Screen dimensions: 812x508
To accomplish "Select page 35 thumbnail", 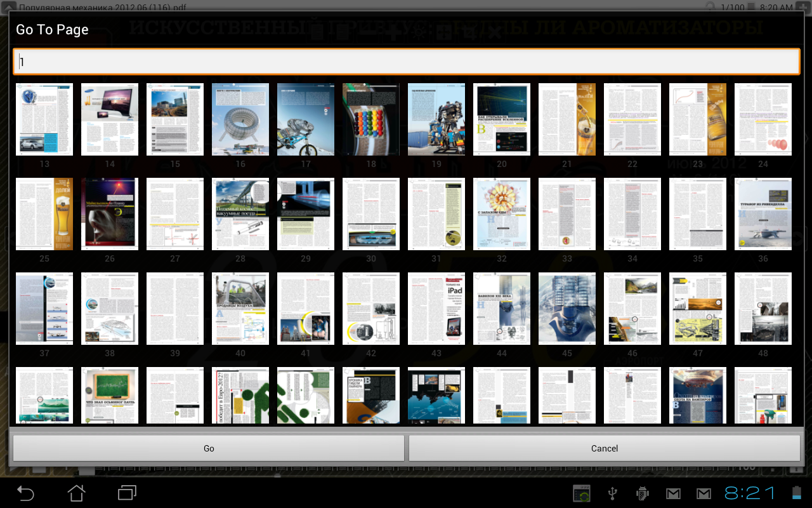I will point(698,214).
